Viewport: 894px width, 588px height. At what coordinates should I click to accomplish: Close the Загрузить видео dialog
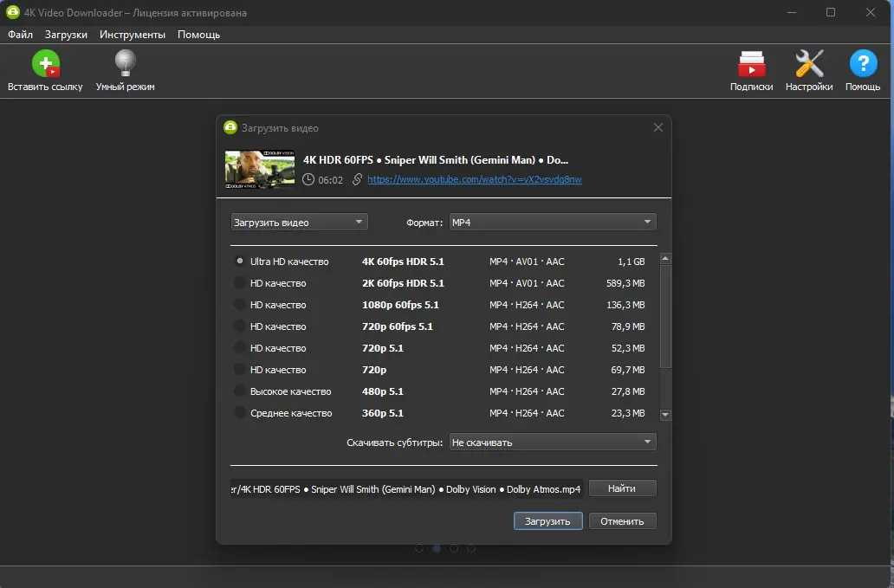658,127
